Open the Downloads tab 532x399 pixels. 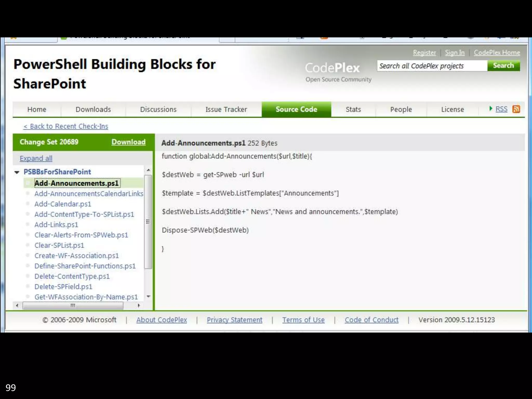(x=93, y=109)
